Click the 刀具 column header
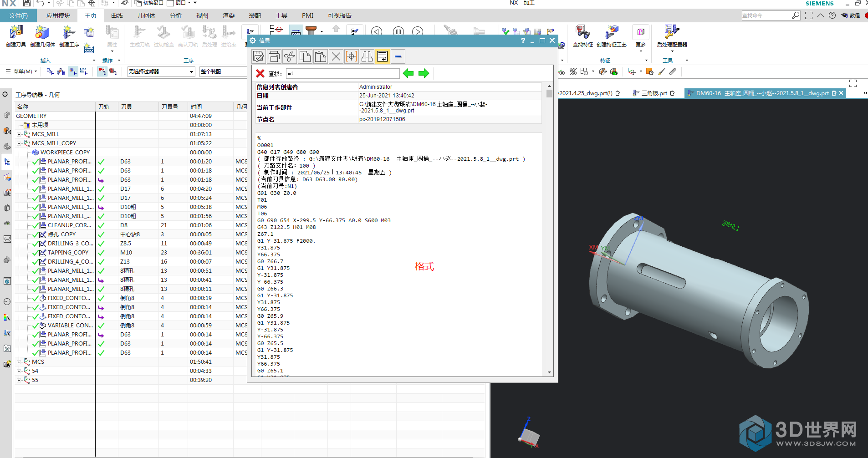This screenshot has height=458, width=868. coord(138,107)
